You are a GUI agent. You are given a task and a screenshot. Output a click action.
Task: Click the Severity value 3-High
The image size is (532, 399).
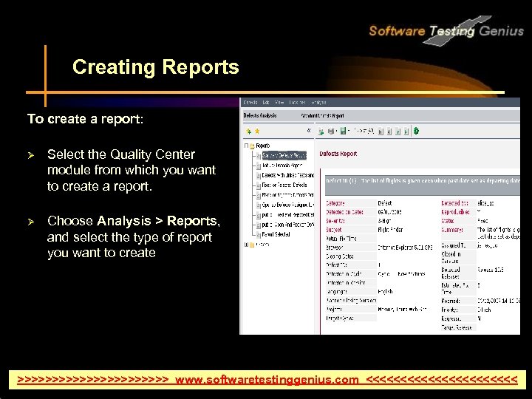(384, 220)
